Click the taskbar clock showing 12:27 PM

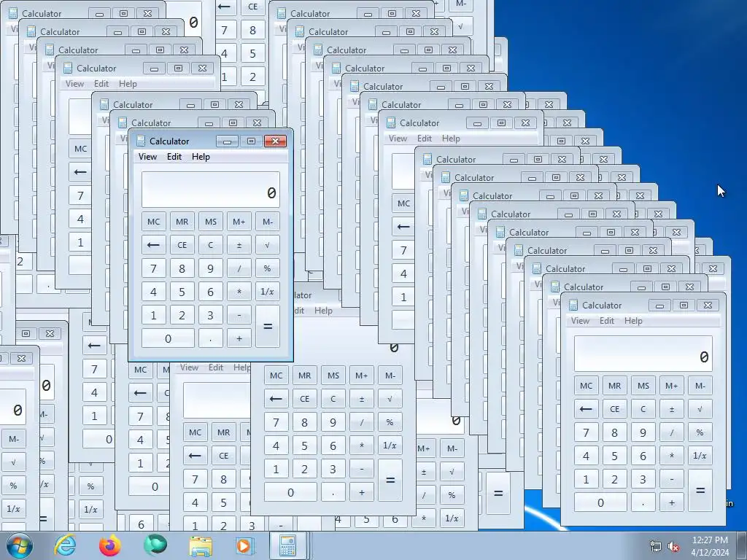pos(710,546)
